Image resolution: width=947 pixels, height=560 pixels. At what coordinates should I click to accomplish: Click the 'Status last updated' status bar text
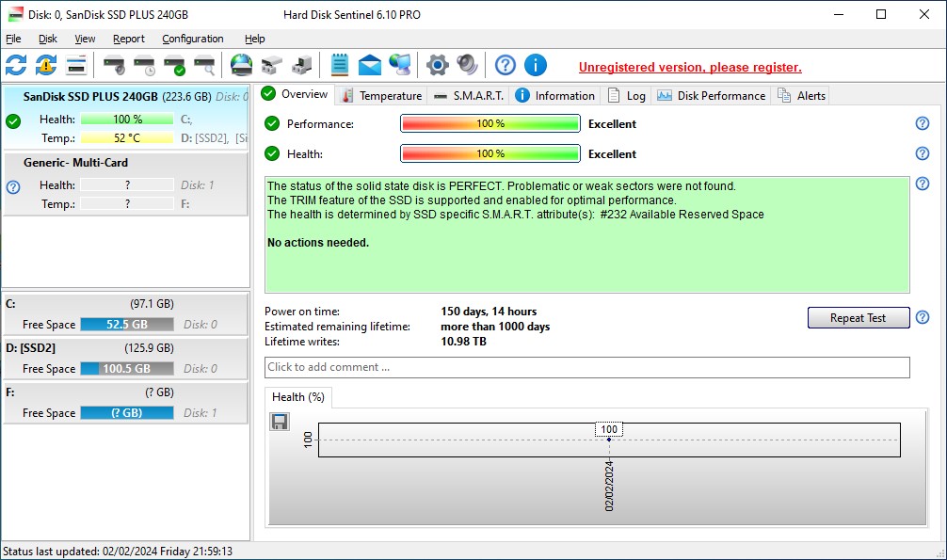coord(118,551)
